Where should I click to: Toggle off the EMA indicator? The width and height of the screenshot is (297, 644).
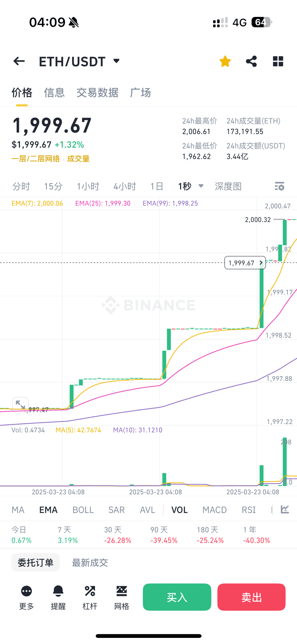click(48, 510)
